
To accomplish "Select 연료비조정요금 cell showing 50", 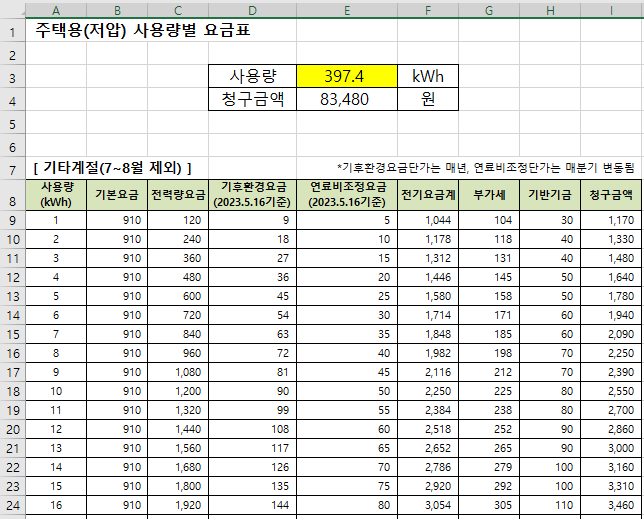I will 347,391.
